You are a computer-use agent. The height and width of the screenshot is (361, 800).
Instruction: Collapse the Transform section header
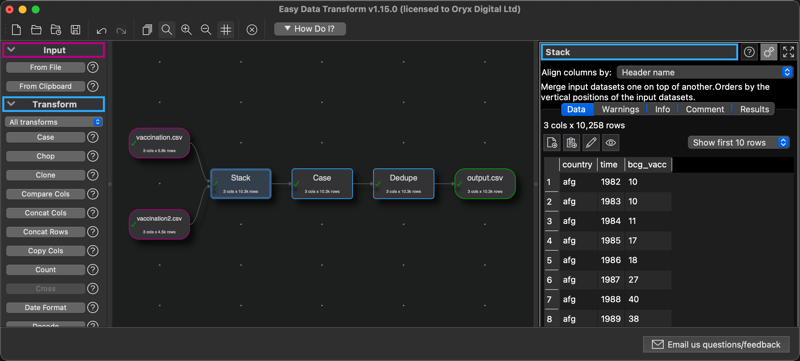pyautogui.click(x=54, y=104)
